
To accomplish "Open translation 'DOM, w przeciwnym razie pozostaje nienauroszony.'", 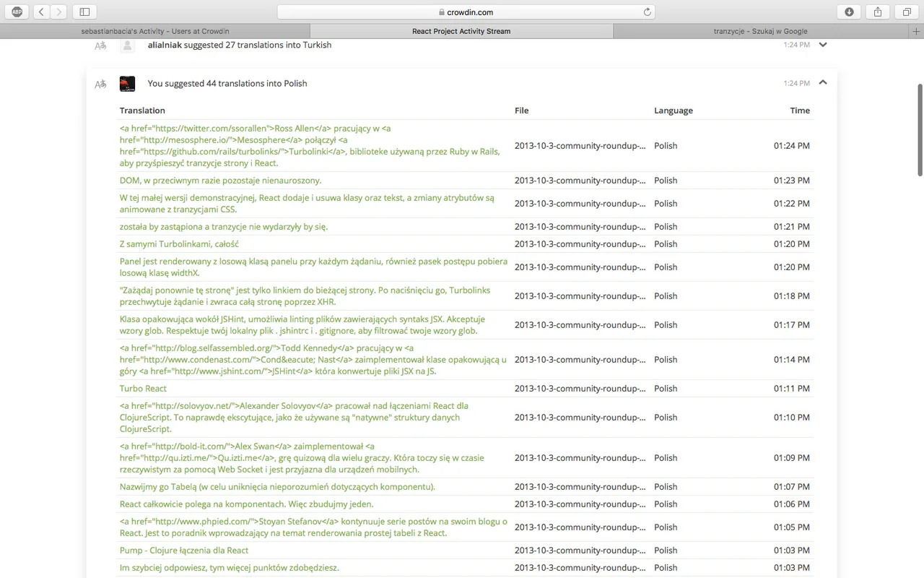I will (220, 181).
